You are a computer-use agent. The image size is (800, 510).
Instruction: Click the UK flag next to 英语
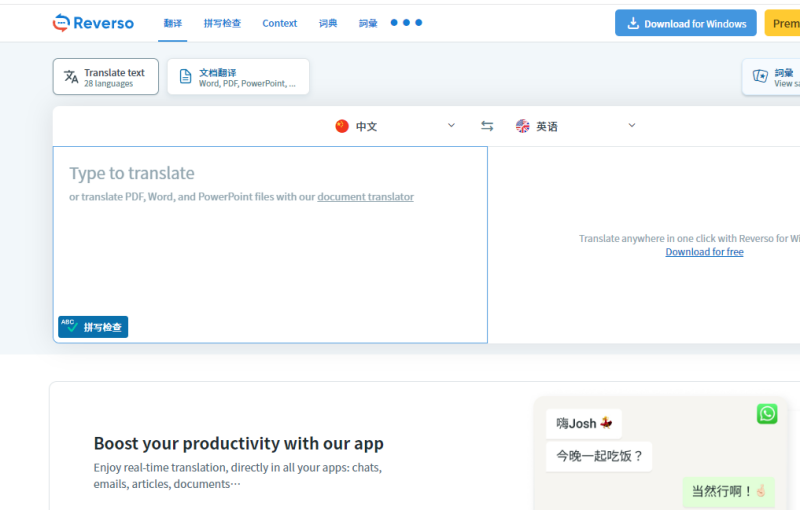tap(522, 126)
